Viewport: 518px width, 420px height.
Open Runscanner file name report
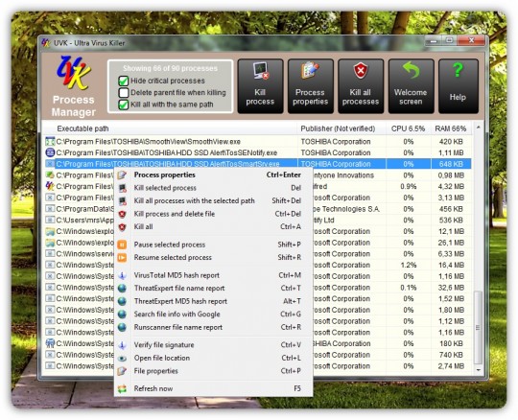point(213,328)
